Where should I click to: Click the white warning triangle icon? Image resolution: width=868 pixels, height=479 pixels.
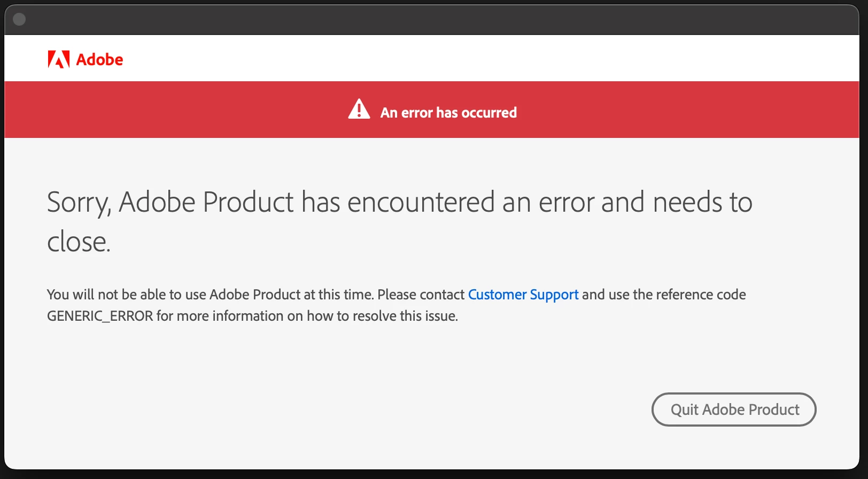359,109
